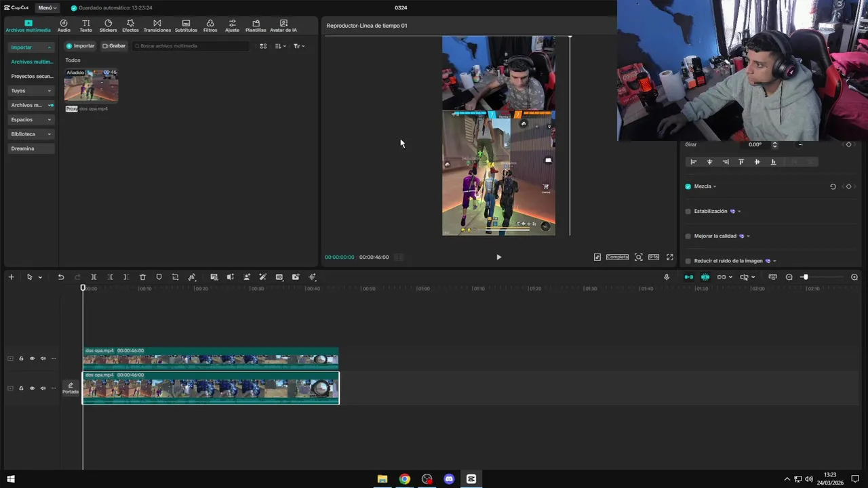This screenshot has height=488, width=868.
Task: Open the Menú dropdown
Action: (47, 7)
